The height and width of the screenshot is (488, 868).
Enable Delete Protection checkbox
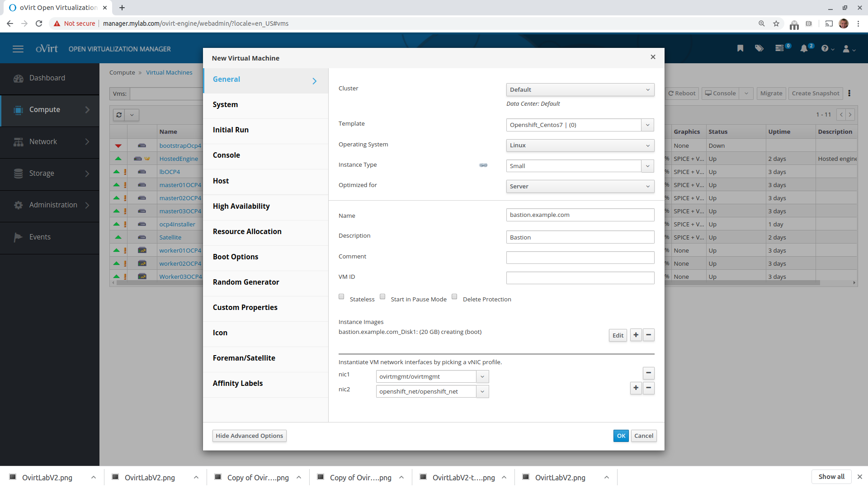(x=454, y=296)
